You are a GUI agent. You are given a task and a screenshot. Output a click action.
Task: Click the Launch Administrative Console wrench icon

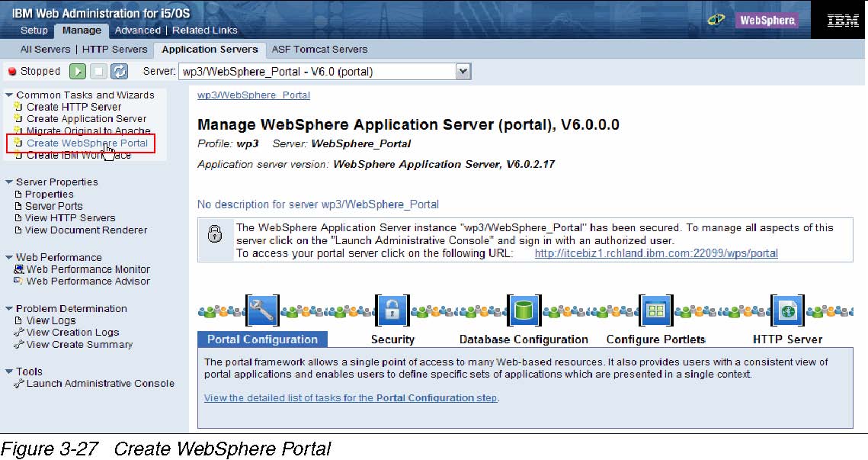coord(19,384)
